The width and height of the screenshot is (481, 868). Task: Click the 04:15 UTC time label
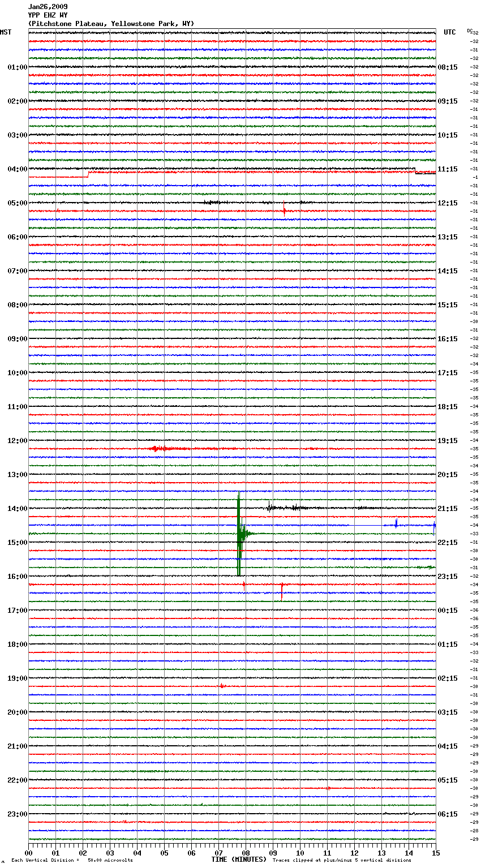448,746
